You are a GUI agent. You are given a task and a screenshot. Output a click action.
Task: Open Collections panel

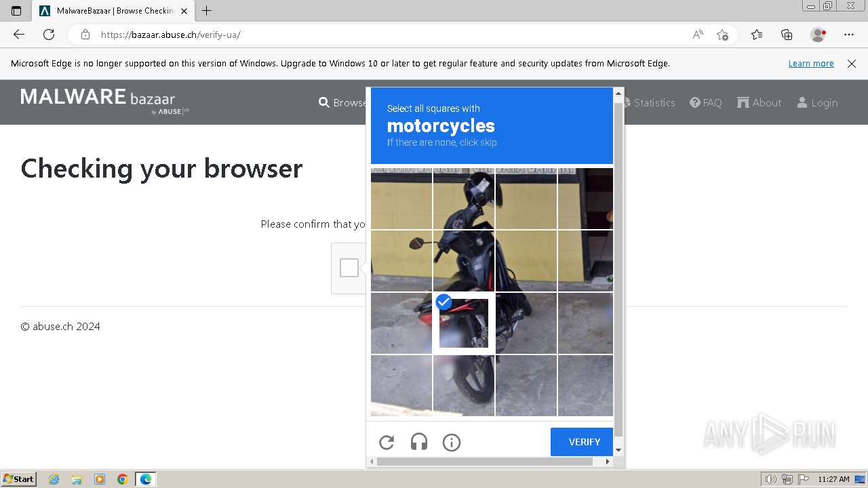point(787,35)
